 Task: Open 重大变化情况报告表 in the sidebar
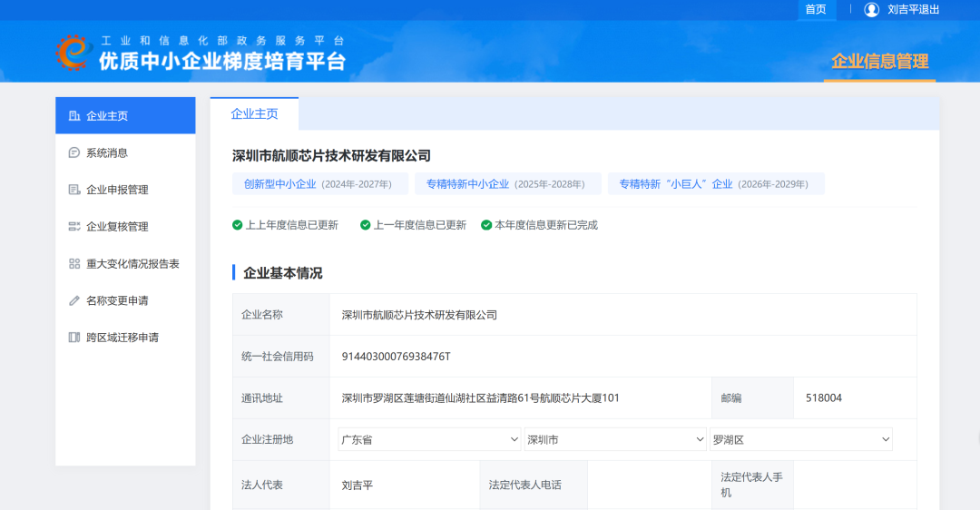[125, 264]
